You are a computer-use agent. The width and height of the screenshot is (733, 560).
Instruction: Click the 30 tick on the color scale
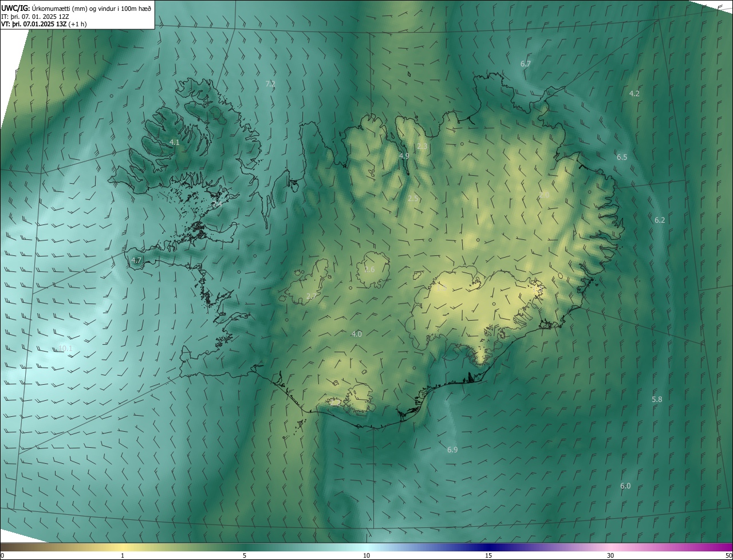click(x=610, y=555)
